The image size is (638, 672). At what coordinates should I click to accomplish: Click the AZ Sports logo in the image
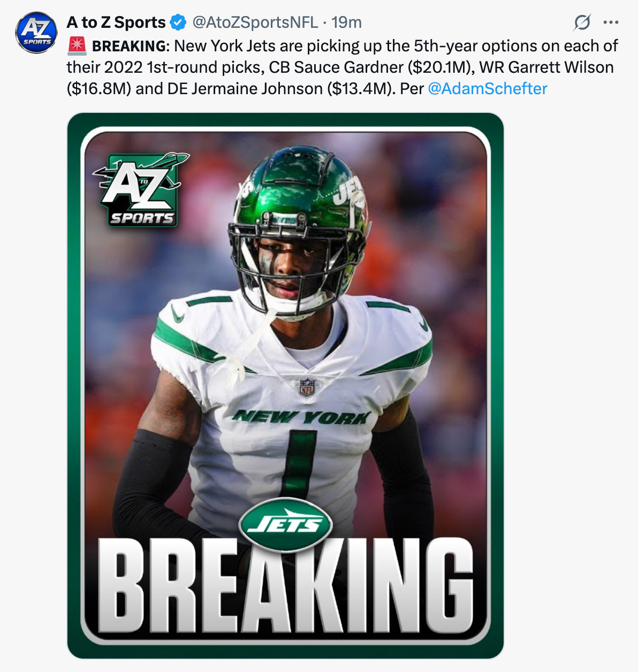tap(141, 189)
